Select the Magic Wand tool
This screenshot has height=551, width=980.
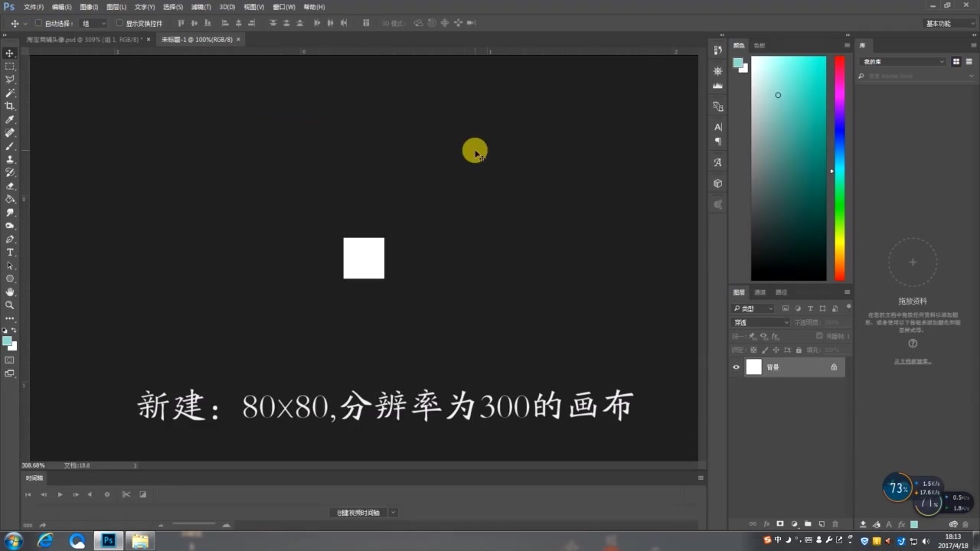pyautogui.click(x=10, y=93)
